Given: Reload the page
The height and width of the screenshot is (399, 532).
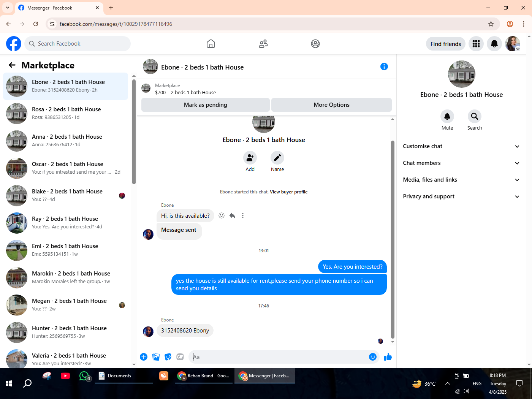Looking at the screenshot, I should click(36, 24).
